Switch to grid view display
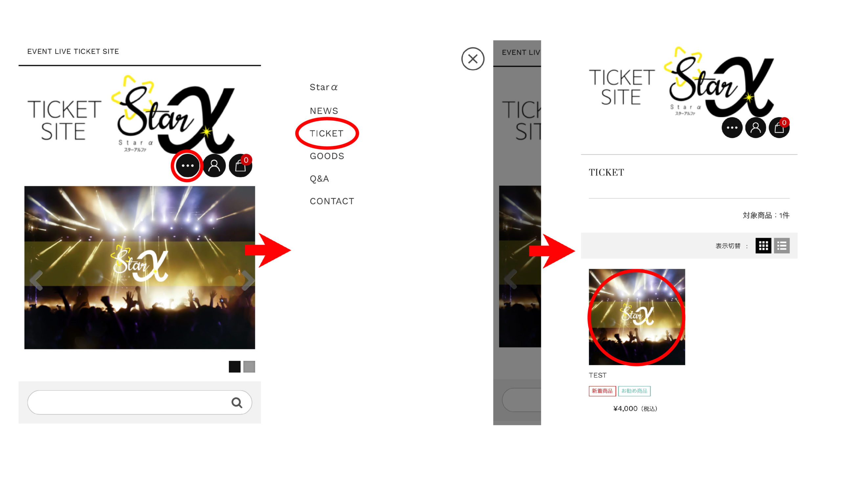This screenshot has height=504, width=841. (x=763, y=245)
